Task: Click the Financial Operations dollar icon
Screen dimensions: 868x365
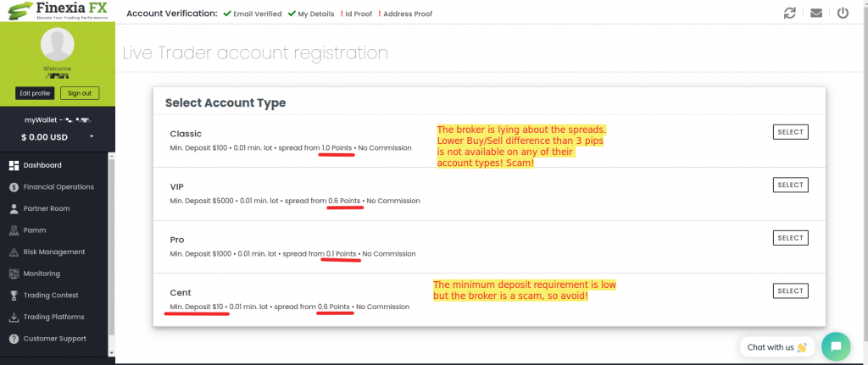Action: coord(14,187)
